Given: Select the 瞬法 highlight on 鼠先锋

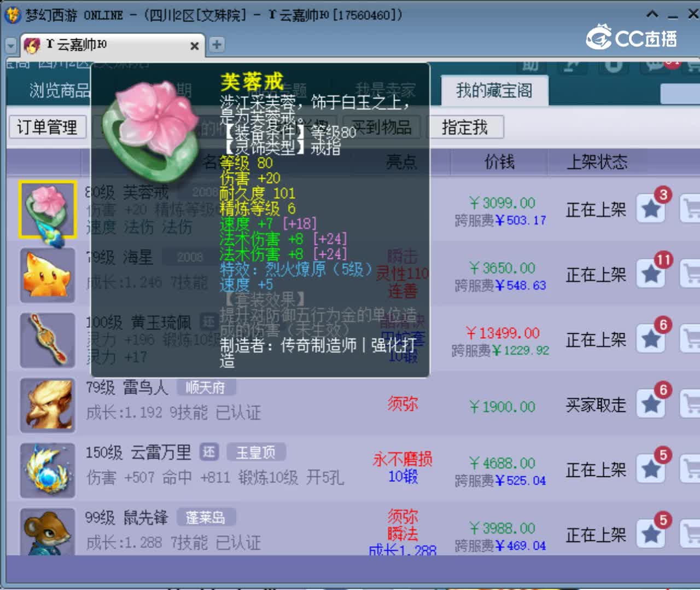Looking at the screenshot, I should point(403,534).
